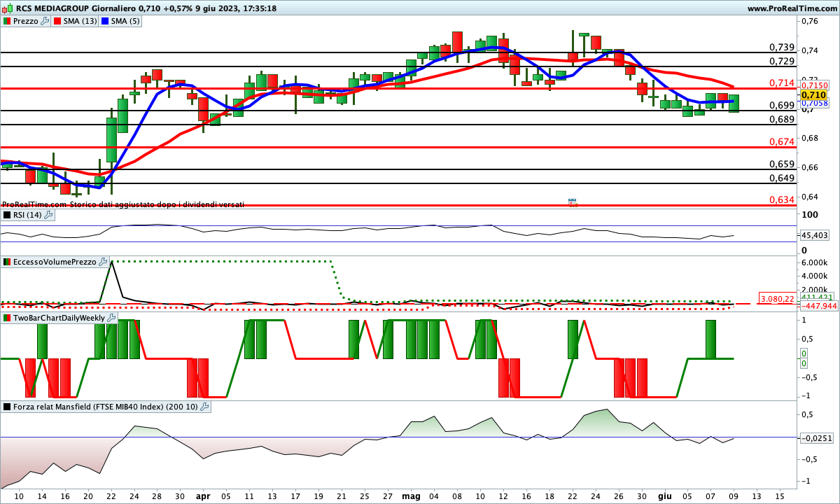Select the SMA (5) indicator label

point(125,21)
